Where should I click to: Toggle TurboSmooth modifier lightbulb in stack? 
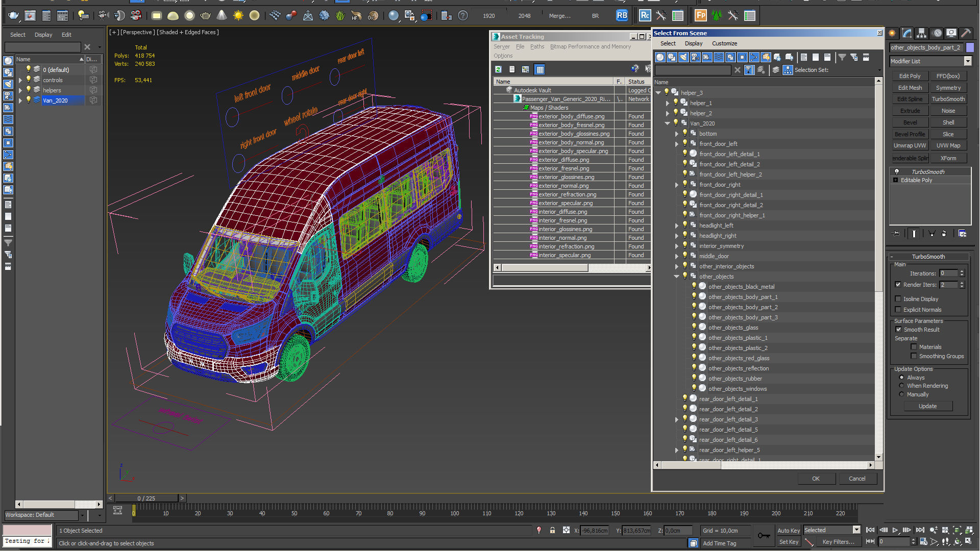point(897,172)
